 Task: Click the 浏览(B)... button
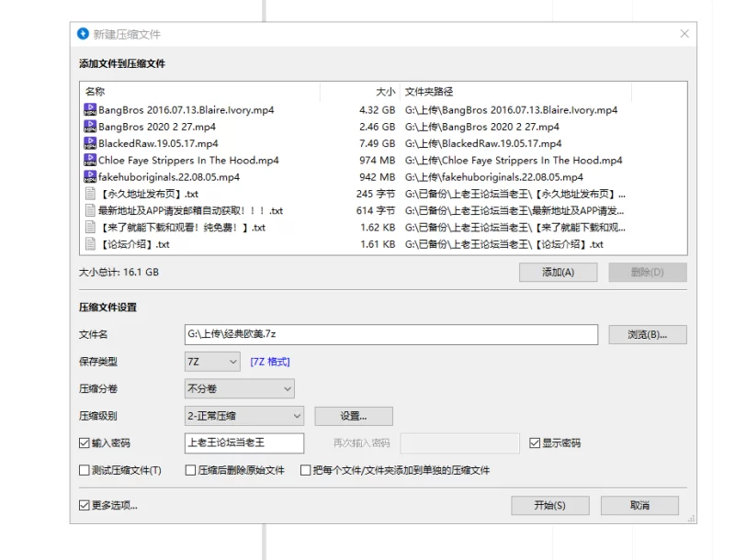tap(648, 334)
